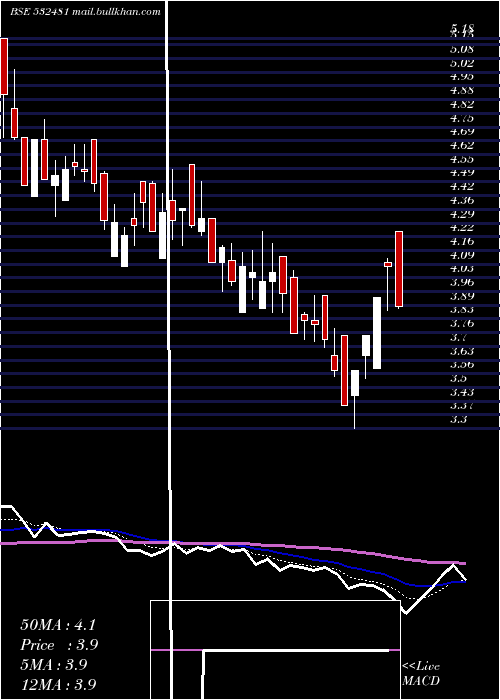Click the 3.56 price axis label

pyautogui.click(x=462, y=365)
